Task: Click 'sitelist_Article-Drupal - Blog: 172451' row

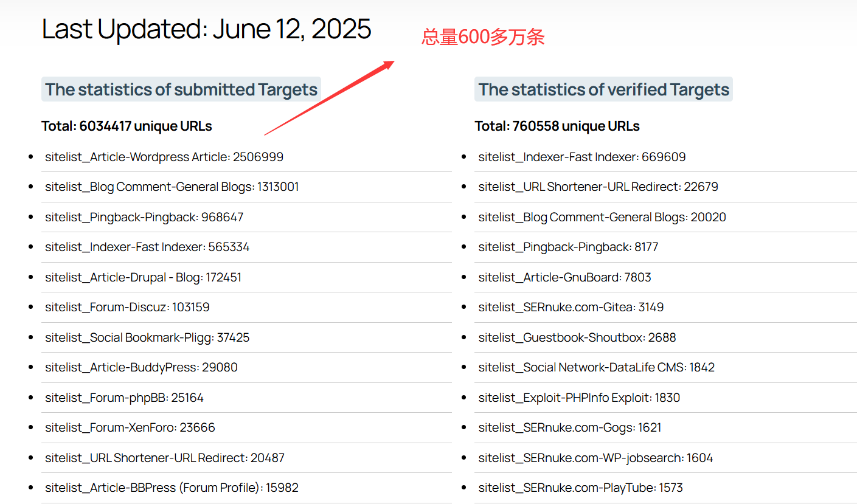Action: [x=246, y=277]
